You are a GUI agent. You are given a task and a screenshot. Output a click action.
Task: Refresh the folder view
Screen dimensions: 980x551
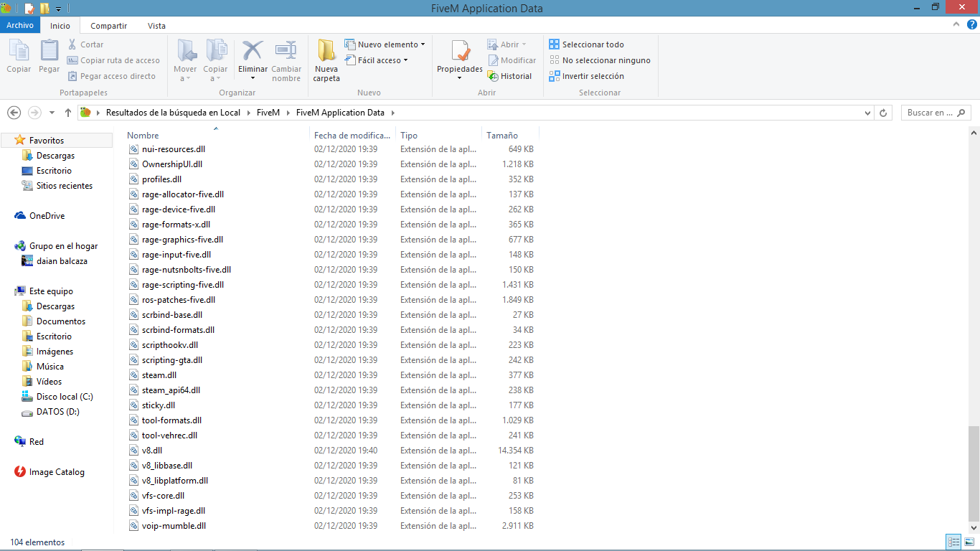pyautogui.click(x=883, y=113)
